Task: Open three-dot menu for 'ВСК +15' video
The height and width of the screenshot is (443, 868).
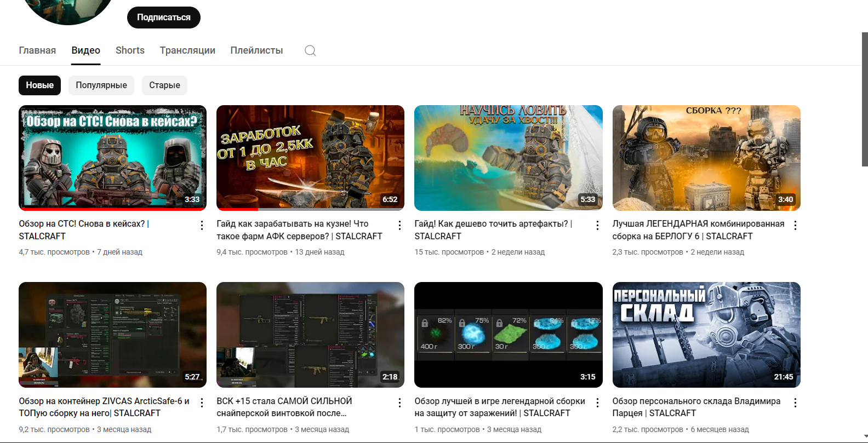Action: coord(399,402)
